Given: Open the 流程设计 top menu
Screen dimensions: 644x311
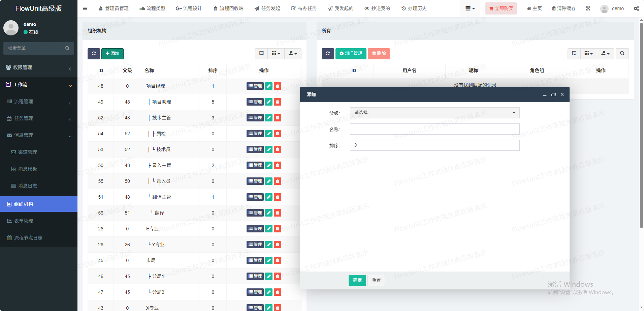Looking at the screenshot, I should pyautogui.click(x=189, y=8).
